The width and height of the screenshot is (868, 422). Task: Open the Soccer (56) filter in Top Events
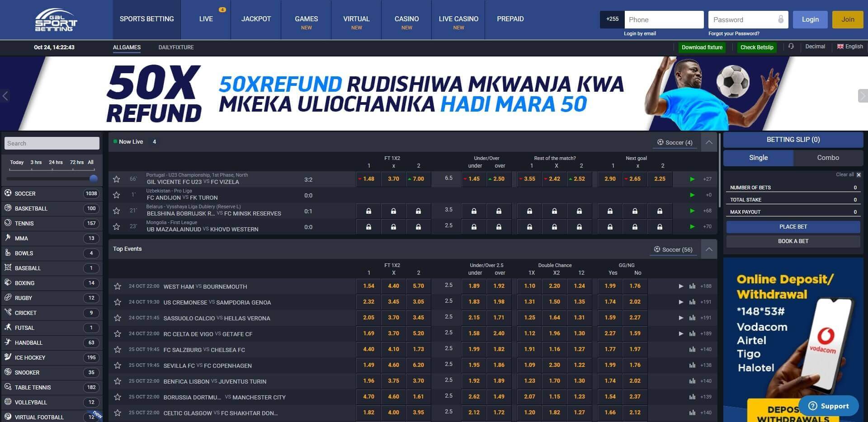pos(673,249)
